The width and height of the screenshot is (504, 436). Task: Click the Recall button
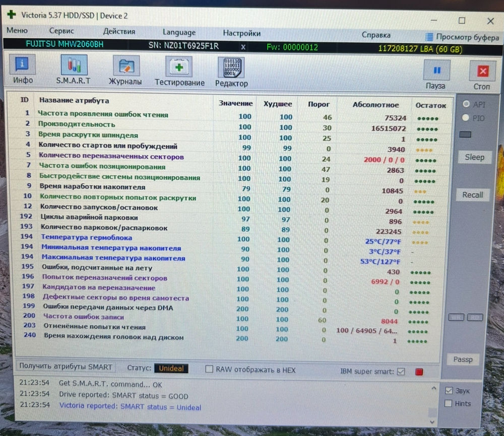click(x=473, y=194)
